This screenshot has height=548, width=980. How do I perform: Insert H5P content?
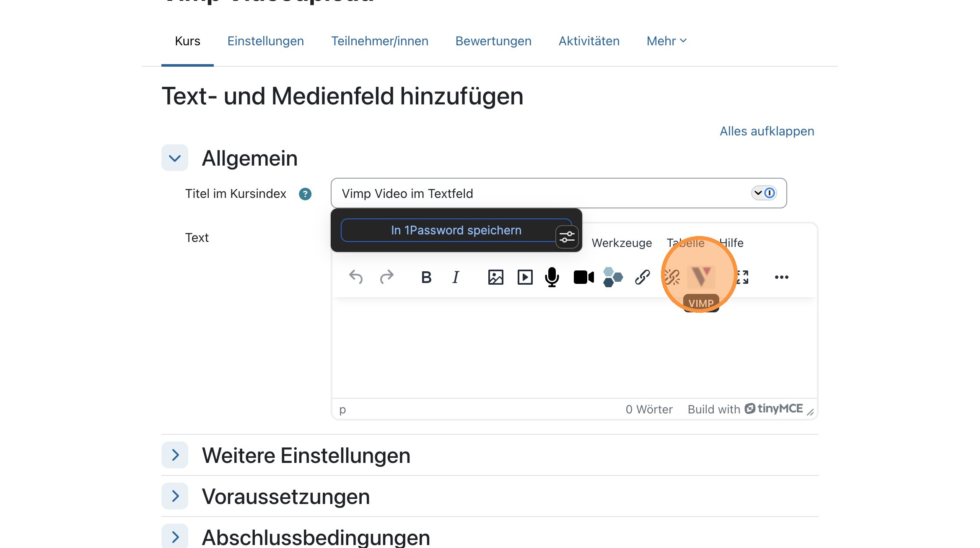tap(612, 277)
